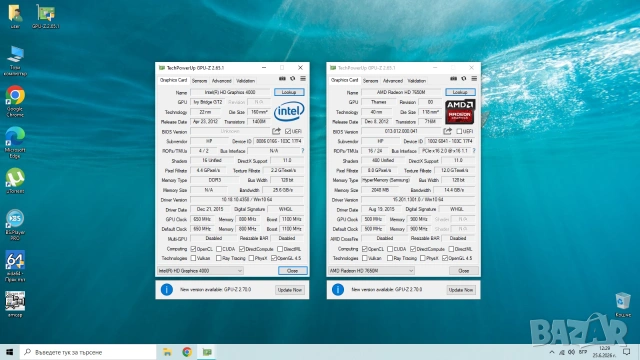Toggle DirectCompute checkbox in Intel window
The width and height of the screenshot is (640, 360).
pyautogui.click(x=242, y=249)
